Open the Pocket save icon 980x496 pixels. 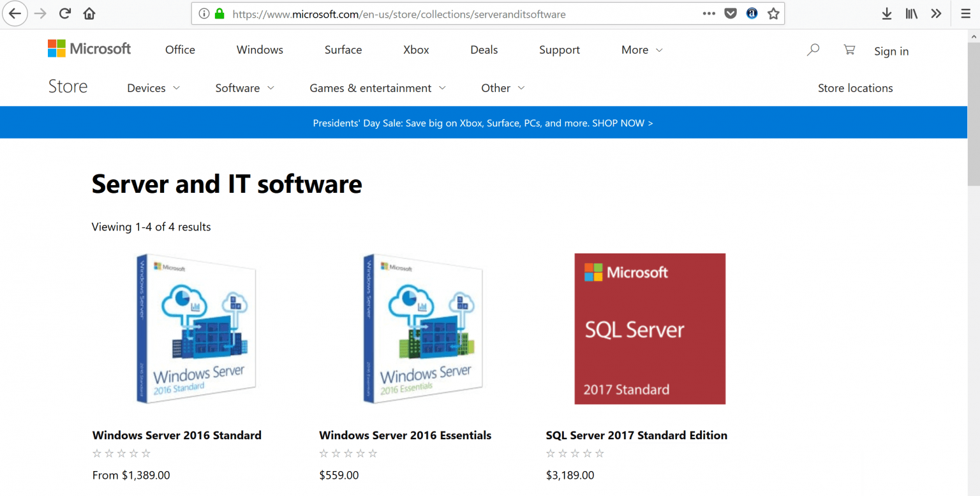pyautogui.click(x=731, y=13)
